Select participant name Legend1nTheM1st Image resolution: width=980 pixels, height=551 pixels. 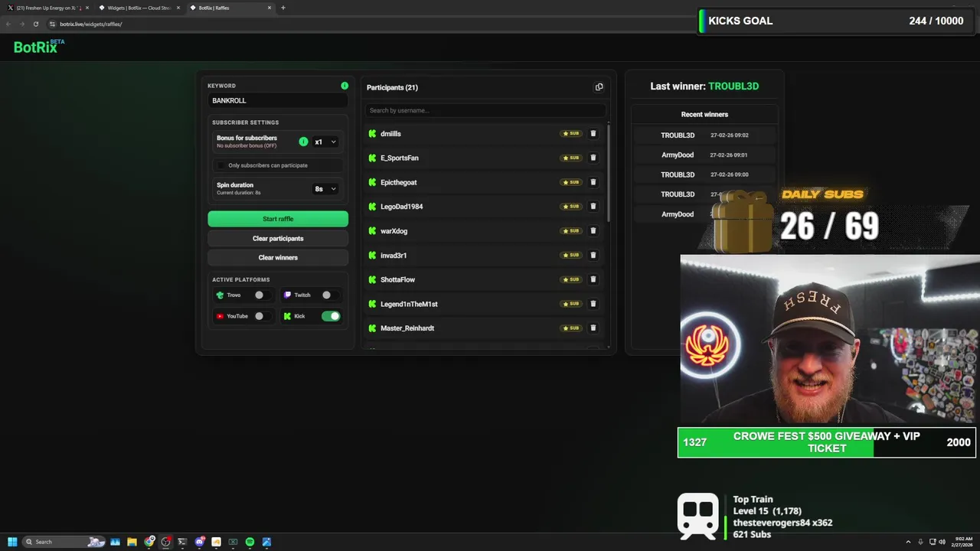click(x=409, y=304)
